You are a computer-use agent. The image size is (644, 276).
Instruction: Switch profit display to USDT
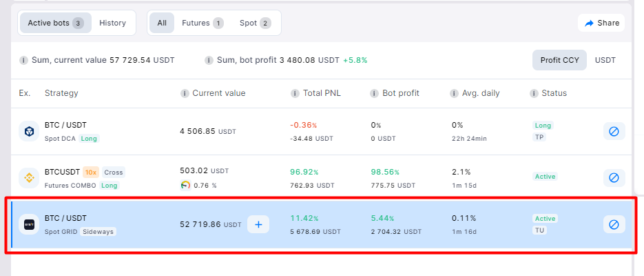click(605, 60)
